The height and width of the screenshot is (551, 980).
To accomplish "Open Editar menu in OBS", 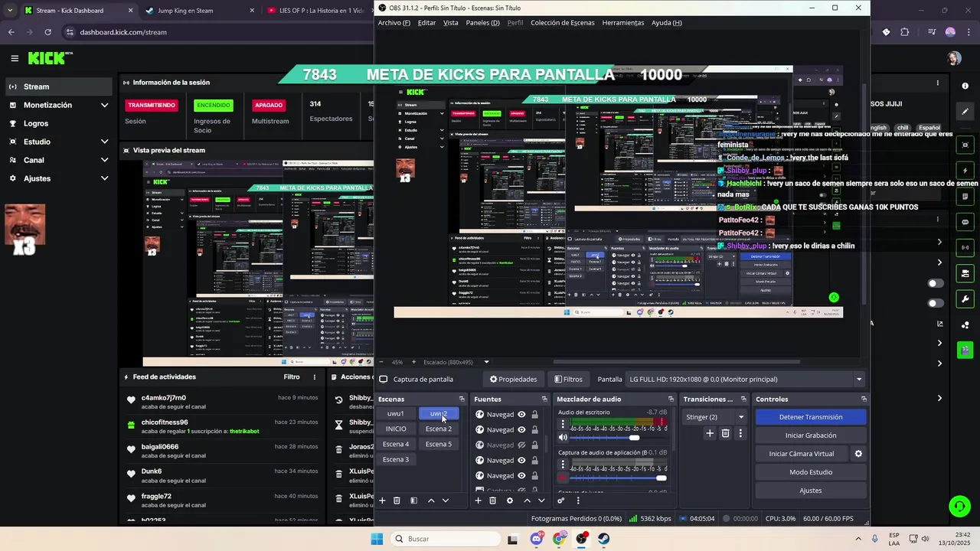I will [426, 23].
